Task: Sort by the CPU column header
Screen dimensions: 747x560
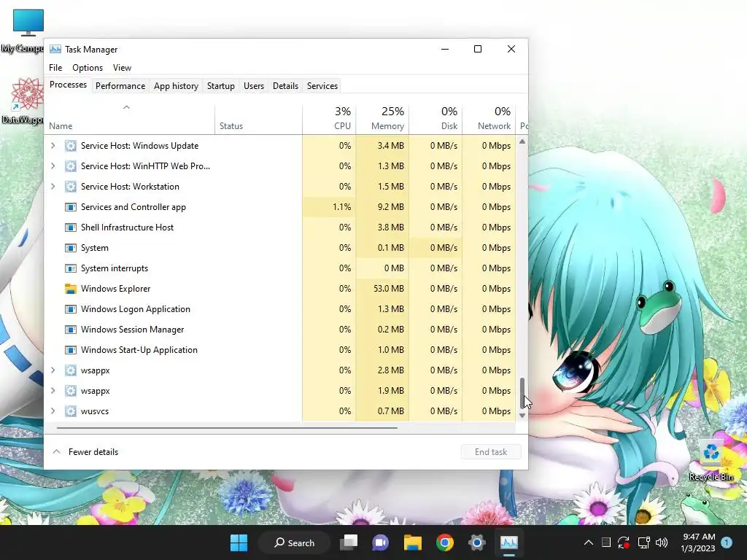Action: tap(329, 119)
